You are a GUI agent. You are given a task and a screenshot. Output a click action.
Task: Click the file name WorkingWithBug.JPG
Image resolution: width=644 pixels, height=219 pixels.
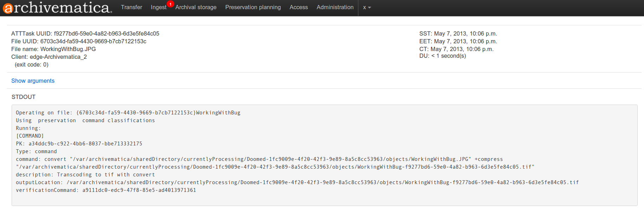68,49
